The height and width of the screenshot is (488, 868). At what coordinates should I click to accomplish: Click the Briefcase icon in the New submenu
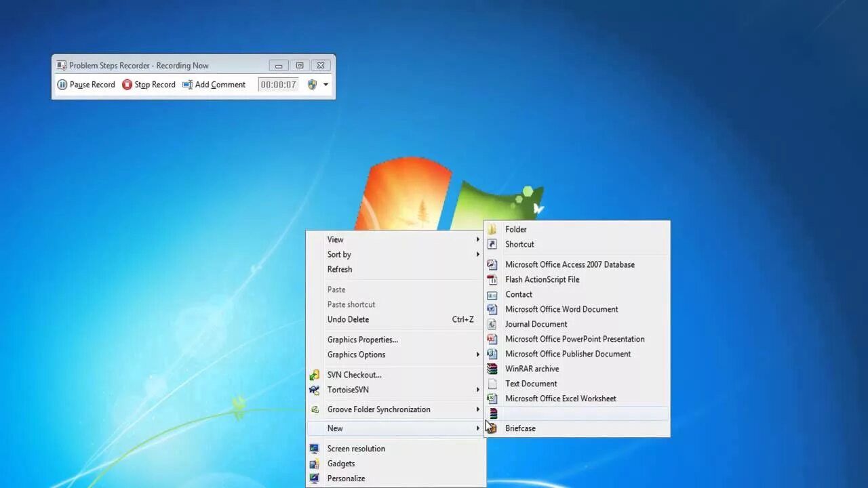[x=492, y=428]
